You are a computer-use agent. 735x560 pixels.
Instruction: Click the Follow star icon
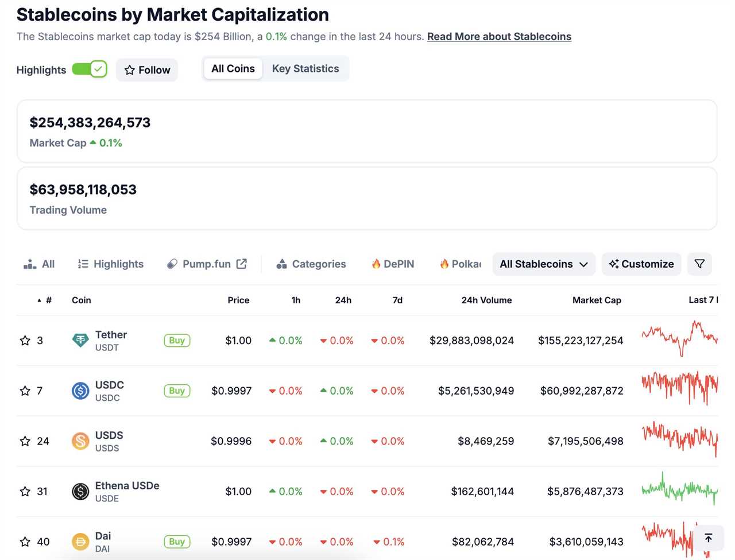[130, 70]
